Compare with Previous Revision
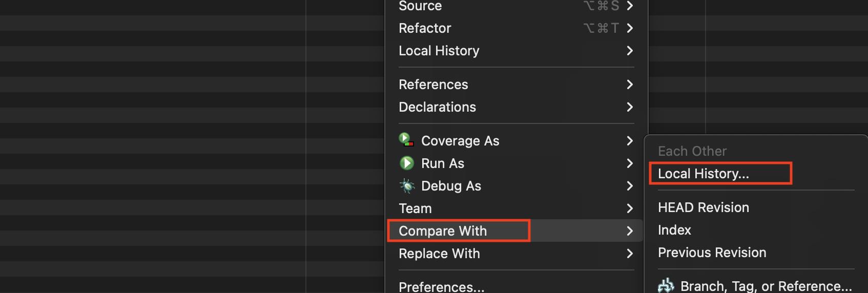The height and width of the screenshot is (293, 868). pyautogui.click(x=712, y=253)
